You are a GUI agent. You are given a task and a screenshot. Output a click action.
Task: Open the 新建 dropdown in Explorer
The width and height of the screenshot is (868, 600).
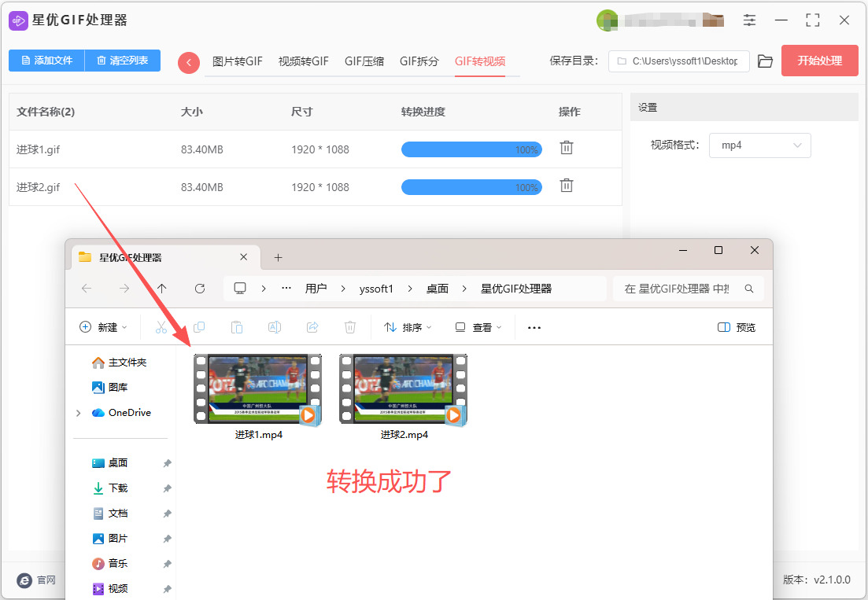click(x=104, y=327)
